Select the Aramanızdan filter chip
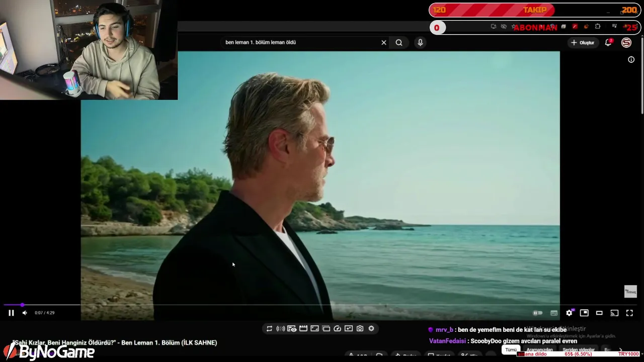Viewport: 644px width, 362px height. click(539, 350)
